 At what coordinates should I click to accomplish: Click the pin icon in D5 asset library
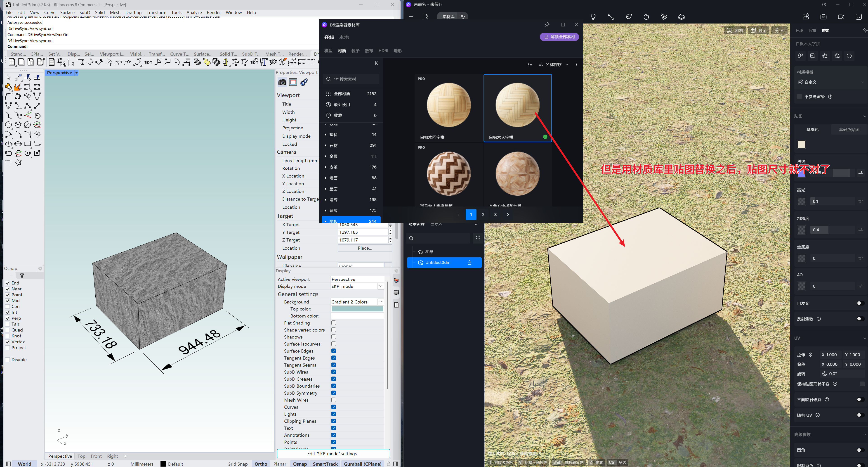point(547,25)
